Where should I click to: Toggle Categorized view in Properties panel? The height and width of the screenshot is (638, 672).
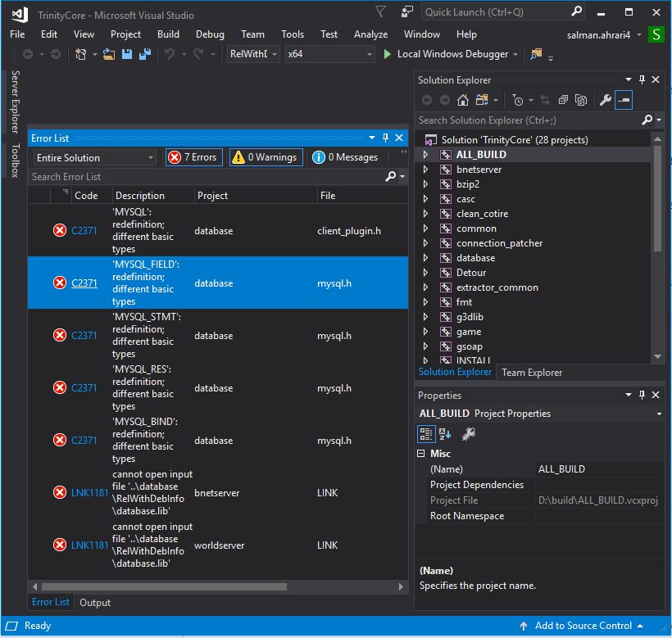pyautogui.click(x=426, y=434)
